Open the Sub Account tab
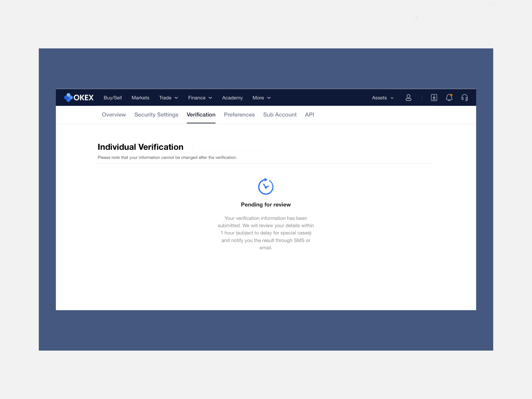This screenshot has height=399, width=532. point(279,115)
